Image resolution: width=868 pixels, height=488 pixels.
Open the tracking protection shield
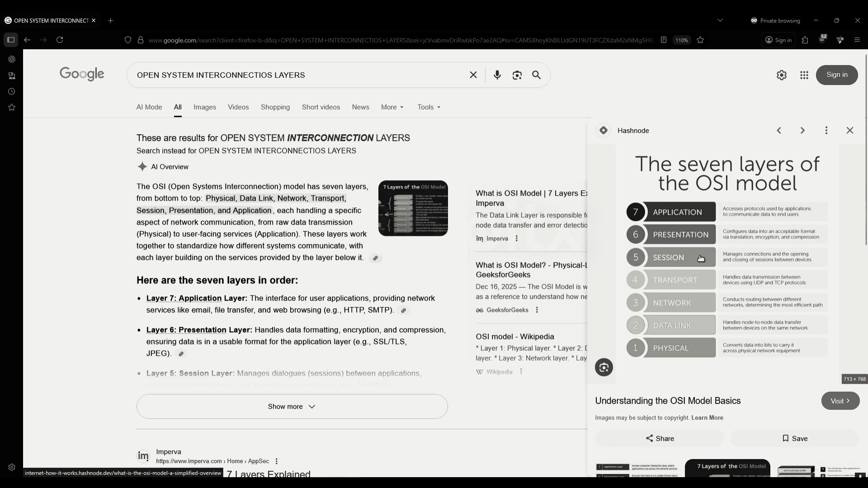pyautogui.click(x=128, y=40)
